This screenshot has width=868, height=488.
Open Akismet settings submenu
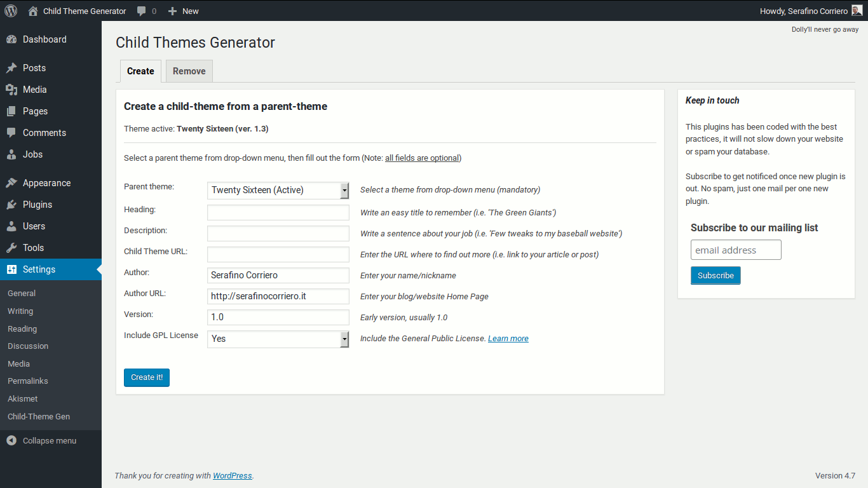coord(23,399)
